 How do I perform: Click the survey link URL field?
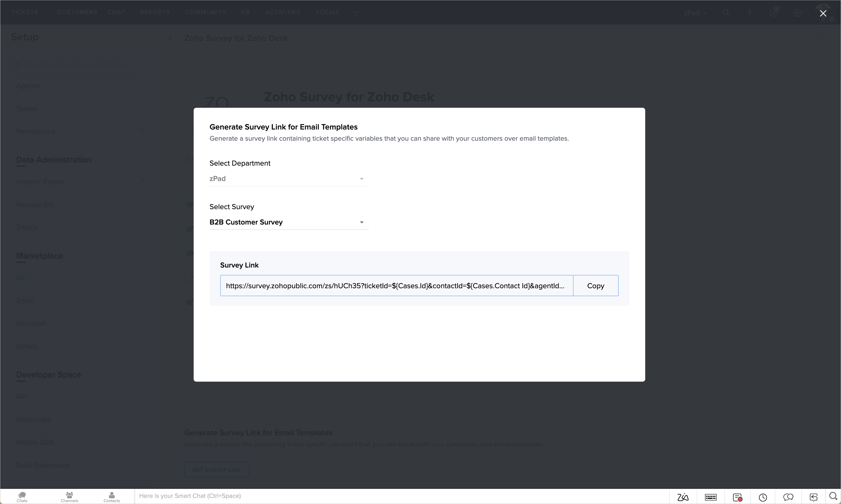396,286
